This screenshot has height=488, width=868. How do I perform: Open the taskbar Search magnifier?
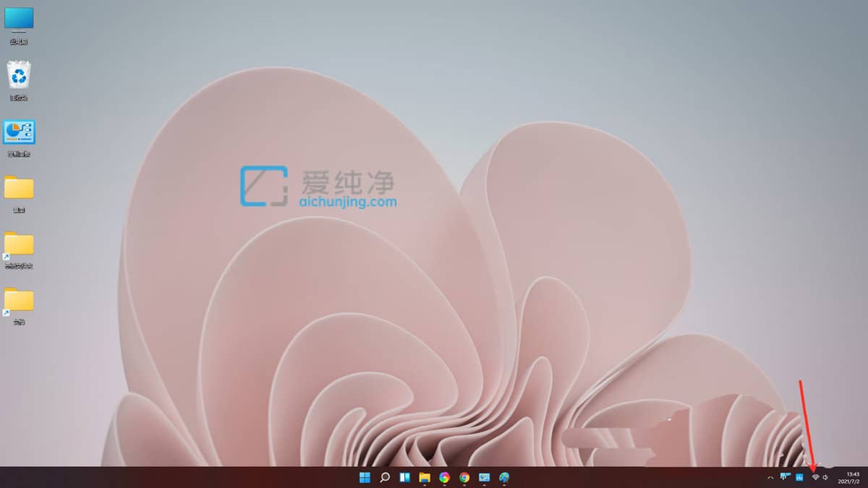point(385,477)
